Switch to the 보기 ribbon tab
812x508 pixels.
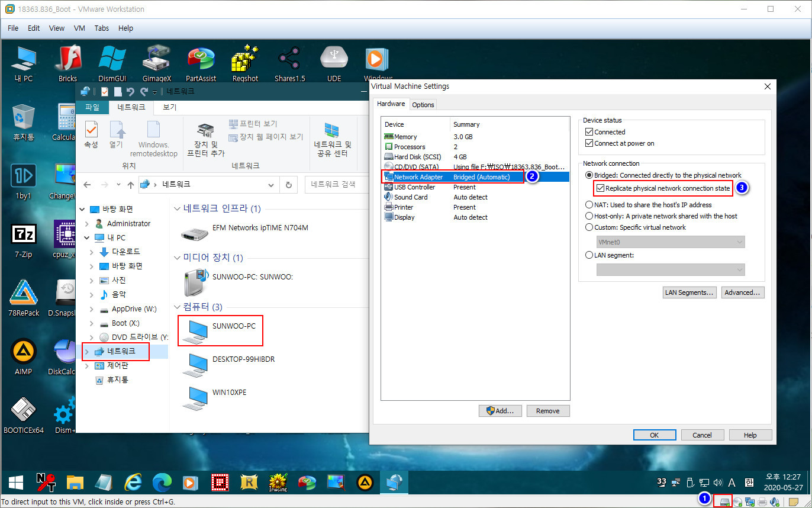tap(169, 107)
